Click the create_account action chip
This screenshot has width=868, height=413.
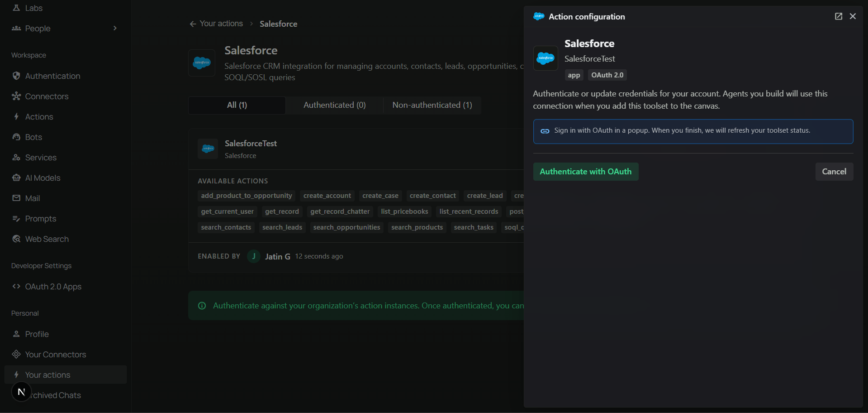327,196
